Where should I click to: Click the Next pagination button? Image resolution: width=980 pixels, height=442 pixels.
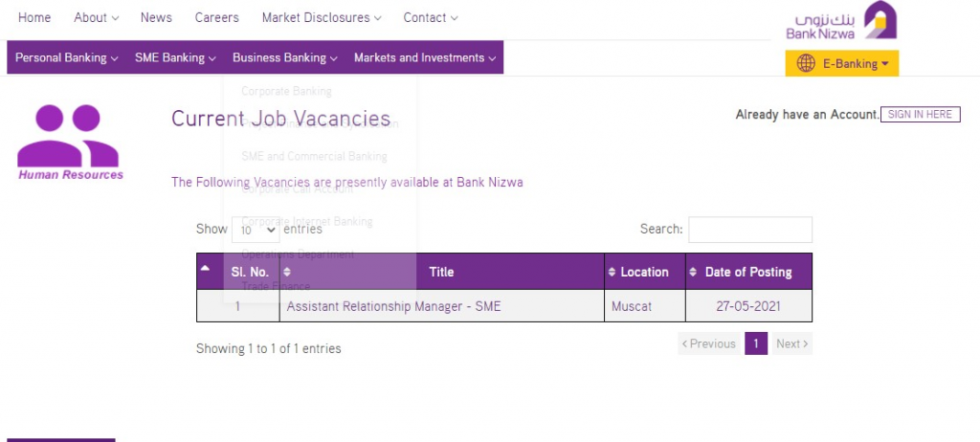click(791, 343)
